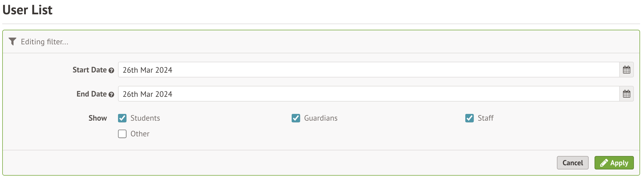The width and height of the screenshot is (644, 179).
Task: Open the Start Date calendar picker
Action: 626,70
